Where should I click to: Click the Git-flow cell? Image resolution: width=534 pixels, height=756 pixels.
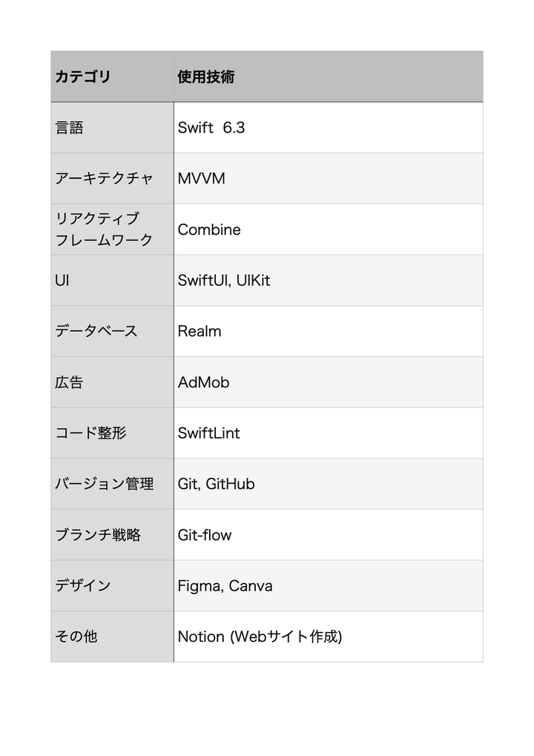(x=328, y=535)
